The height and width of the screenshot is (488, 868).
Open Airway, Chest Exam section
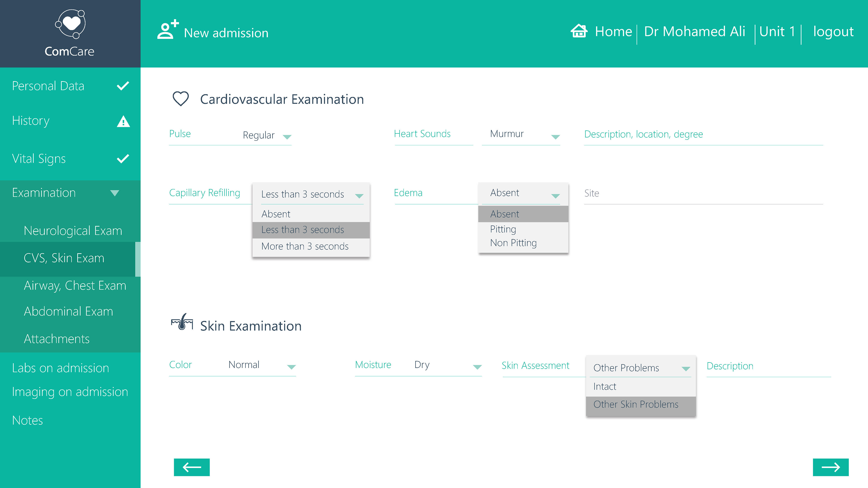click(x=75, y=285)
